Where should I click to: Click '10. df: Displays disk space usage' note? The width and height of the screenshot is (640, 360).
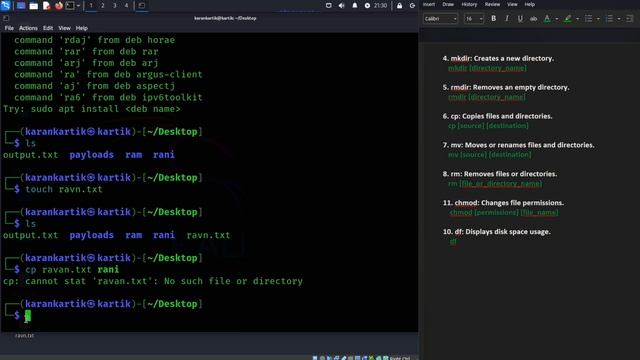496,232
